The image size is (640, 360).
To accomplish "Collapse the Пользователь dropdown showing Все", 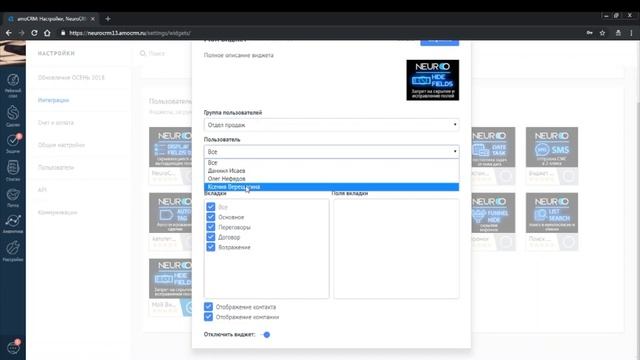I will pos(331,151).
